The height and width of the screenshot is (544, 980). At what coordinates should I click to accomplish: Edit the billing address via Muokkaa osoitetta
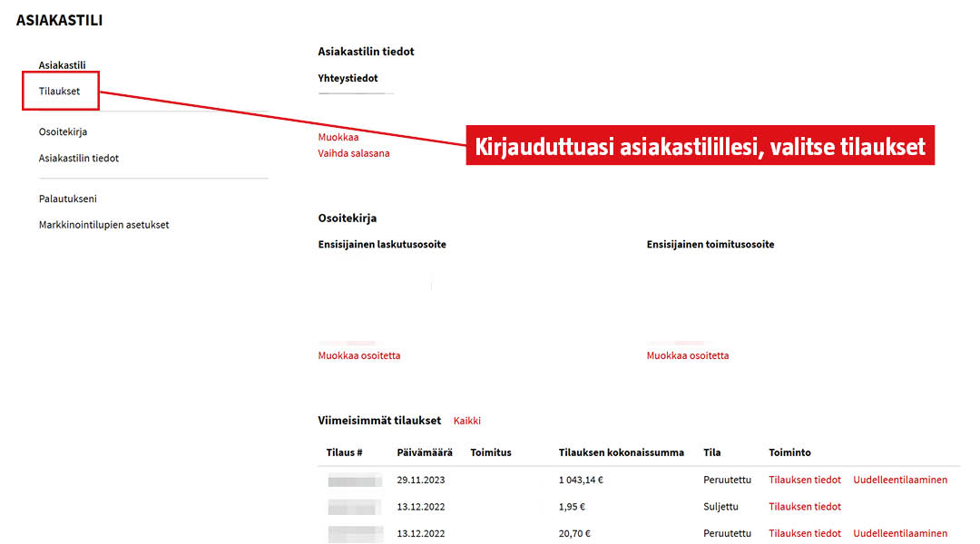358,356
